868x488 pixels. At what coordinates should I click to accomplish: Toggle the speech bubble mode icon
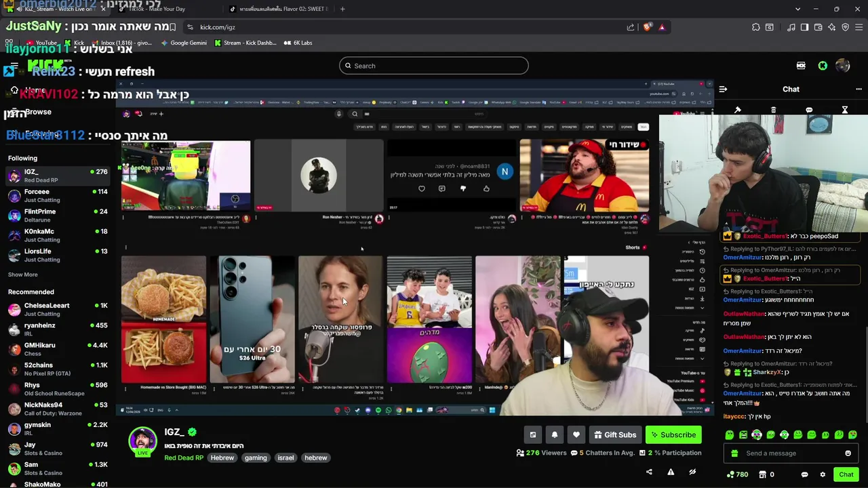tap(809, 110)
